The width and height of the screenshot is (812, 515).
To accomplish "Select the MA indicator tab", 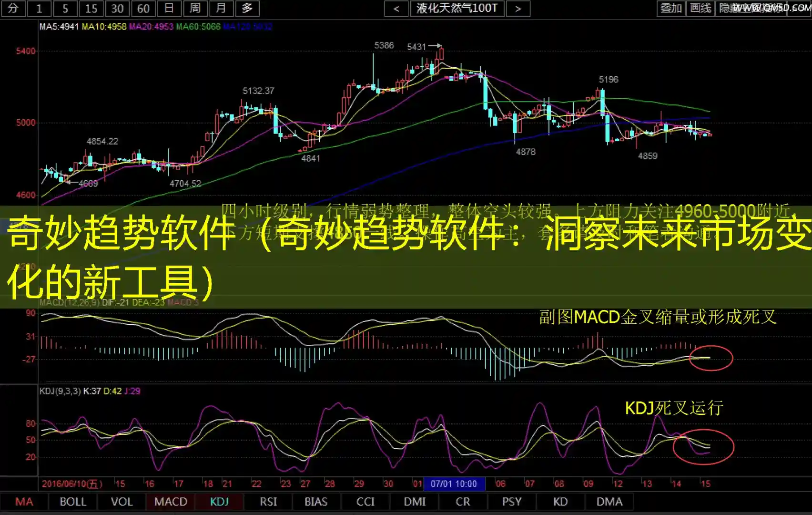I will click(24, 502).
